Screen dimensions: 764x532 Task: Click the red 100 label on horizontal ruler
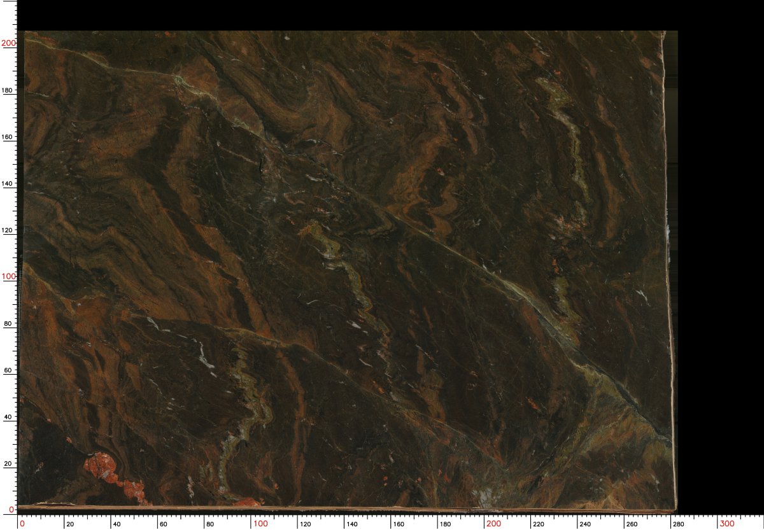[261, 524]
